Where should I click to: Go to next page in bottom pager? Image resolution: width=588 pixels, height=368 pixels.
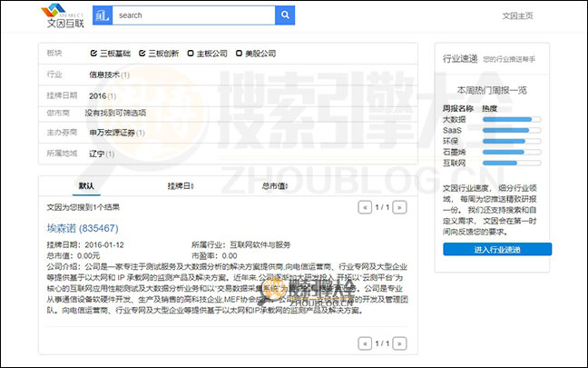tap(400, 343)
